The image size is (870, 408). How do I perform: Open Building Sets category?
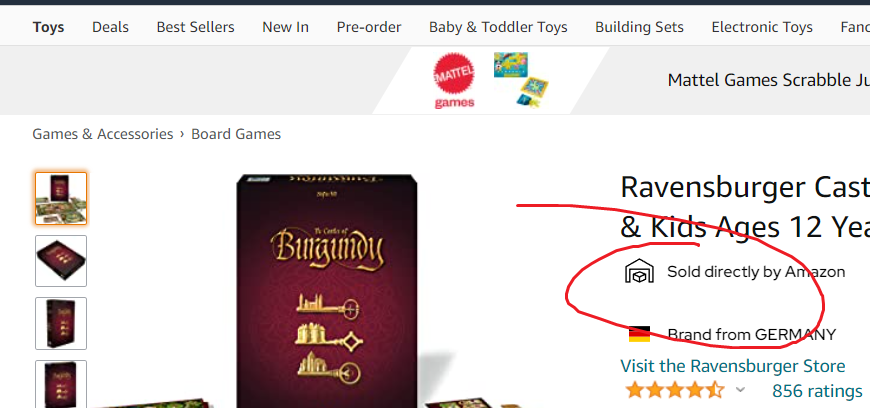[639, 27]
